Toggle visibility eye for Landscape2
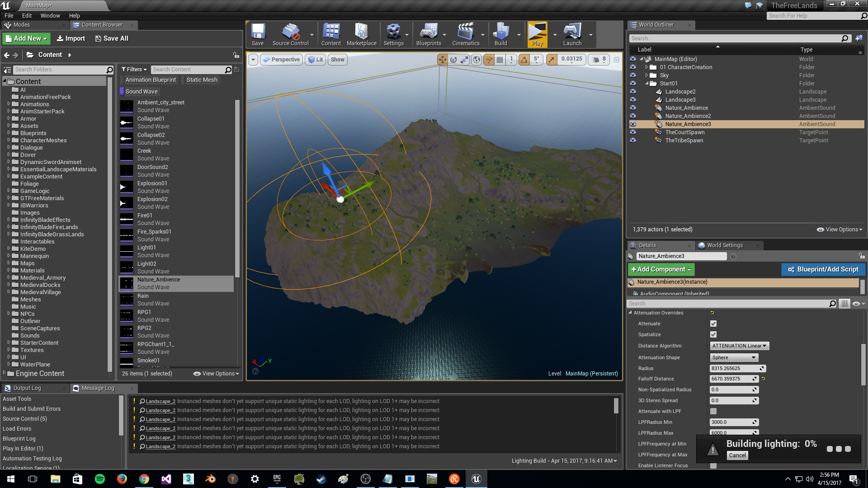 pyautogui.click(x=633, y=92)
